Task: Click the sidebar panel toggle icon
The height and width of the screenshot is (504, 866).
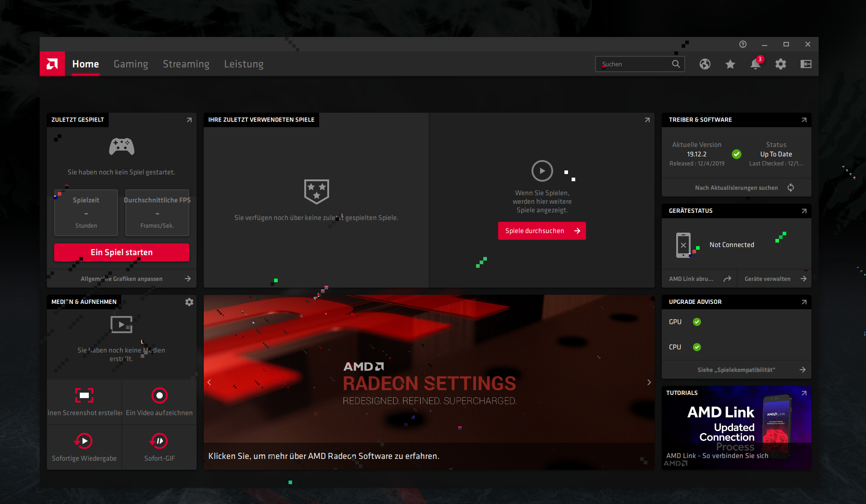Action: (806, 64)
